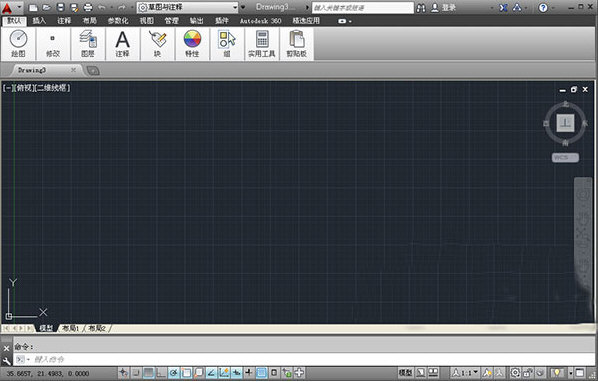Expand the 剪贴板 clipboard panel

point(297,44)
